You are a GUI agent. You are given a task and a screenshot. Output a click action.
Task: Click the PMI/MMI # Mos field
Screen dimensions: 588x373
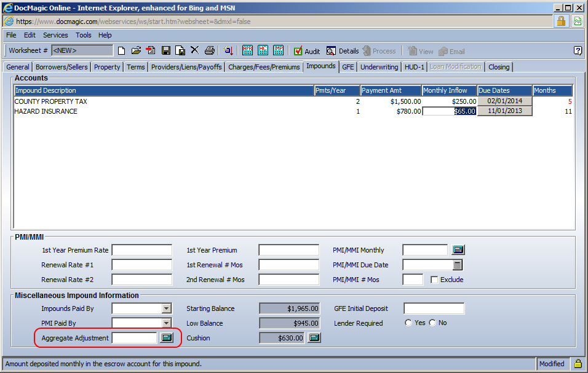coord(413,280)
